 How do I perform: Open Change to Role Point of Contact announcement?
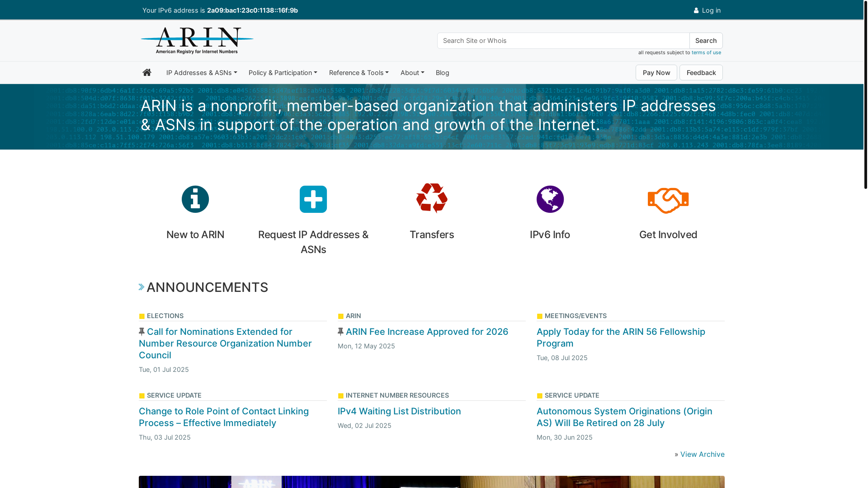pos(224,417)
